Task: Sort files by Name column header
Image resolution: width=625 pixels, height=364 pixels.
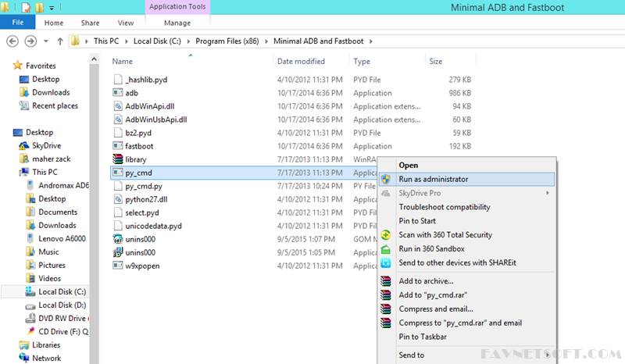Action: 122,62
